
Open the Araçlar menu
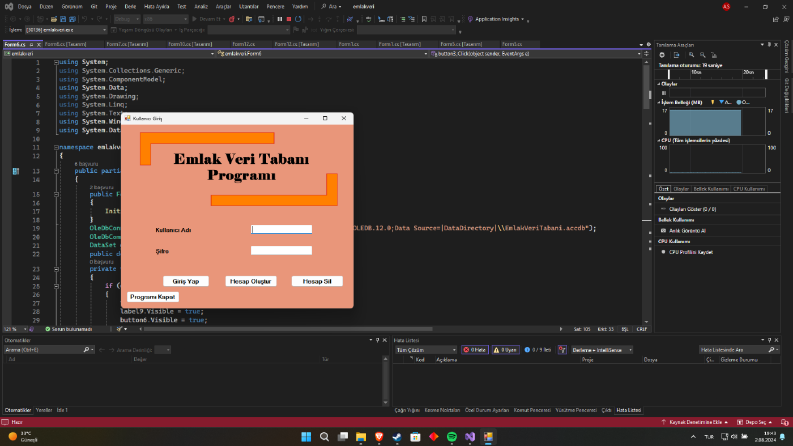pos(223,7)
